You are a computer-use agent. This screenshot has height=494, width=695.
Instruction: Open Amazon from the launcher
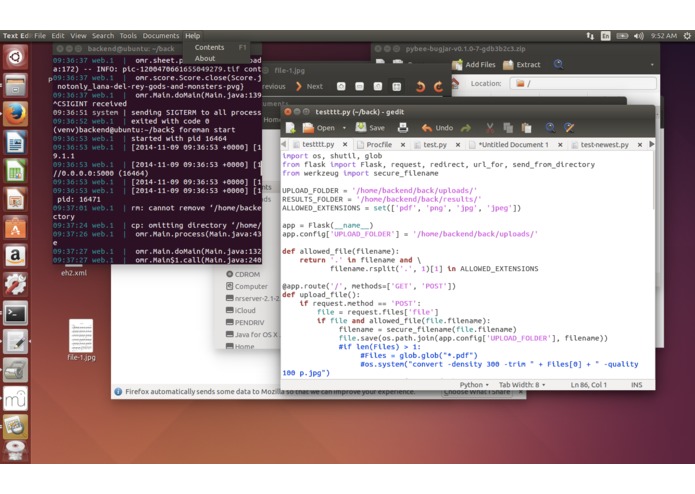point(16,256)
